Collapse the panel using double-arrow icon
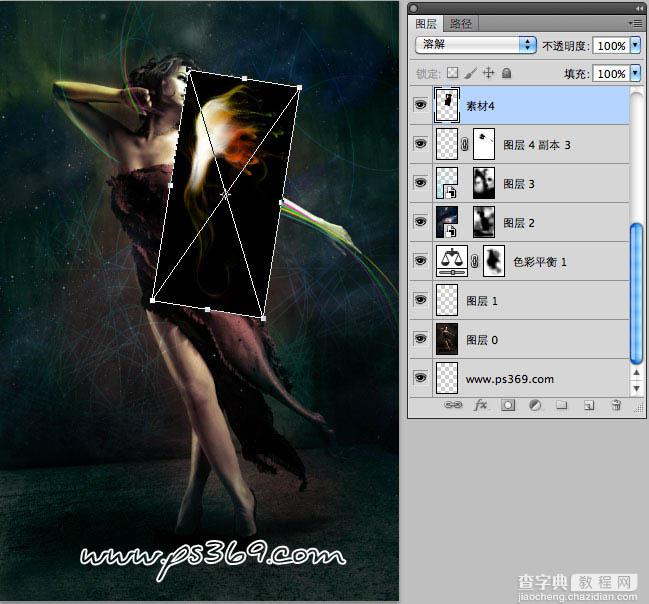The height and width of the screenshot is (604, 649). pos(639,8)
